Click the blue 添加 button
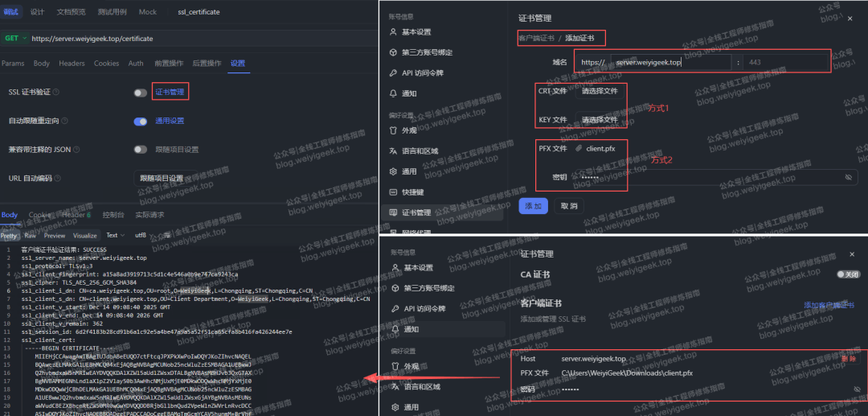This screenshot has width=868, height=416. tap(533, 206)
